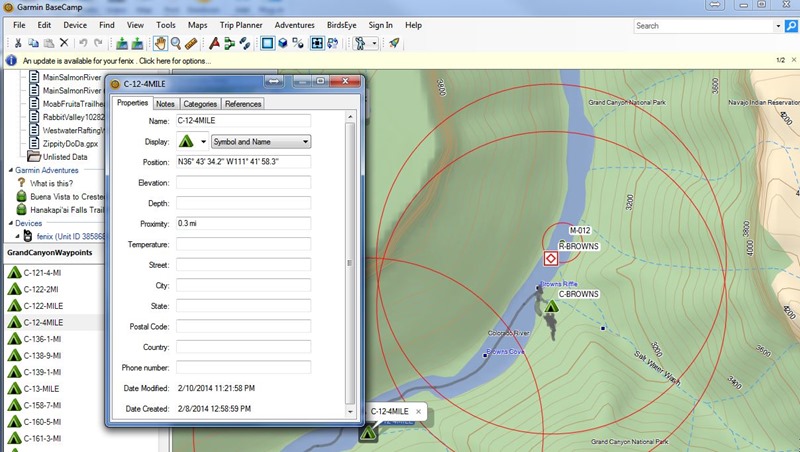This screenshot has height=452, width=800.
Task: Open the Symbol and Name display dropdown
Action: pyautogui.click(x=261, y=142)
